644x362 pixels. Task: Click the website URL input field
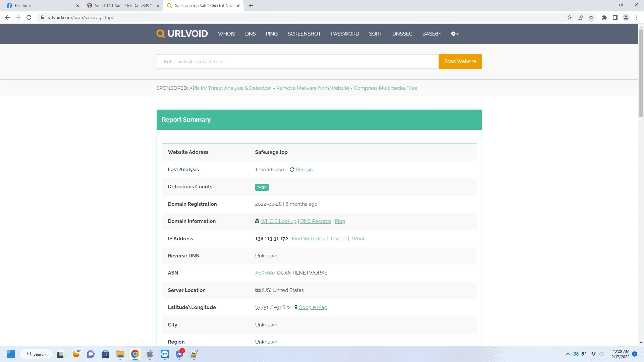[298, 62]
